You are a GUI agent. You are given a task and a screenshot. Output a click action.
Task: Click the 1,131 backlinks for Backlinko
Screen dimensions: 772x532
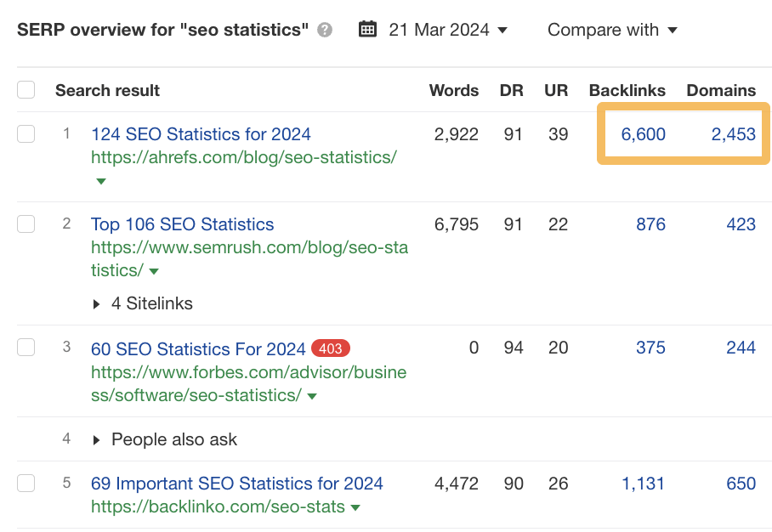(644, 483)
